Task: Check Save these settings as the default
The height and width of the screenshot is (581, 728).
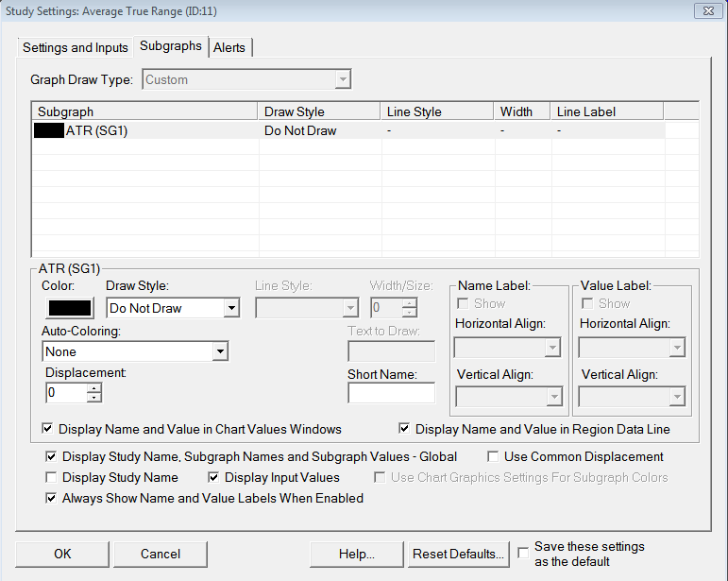Action: (x=523, y=553)
